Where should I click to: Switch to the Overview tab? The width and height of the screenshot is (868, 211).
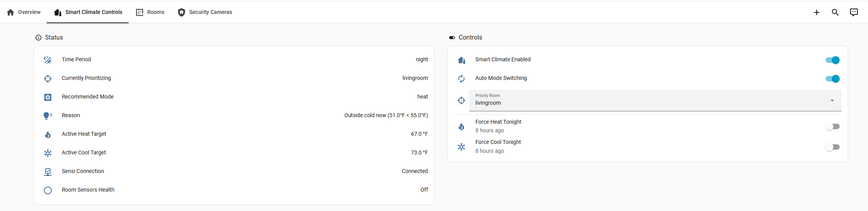pos(24,12)
